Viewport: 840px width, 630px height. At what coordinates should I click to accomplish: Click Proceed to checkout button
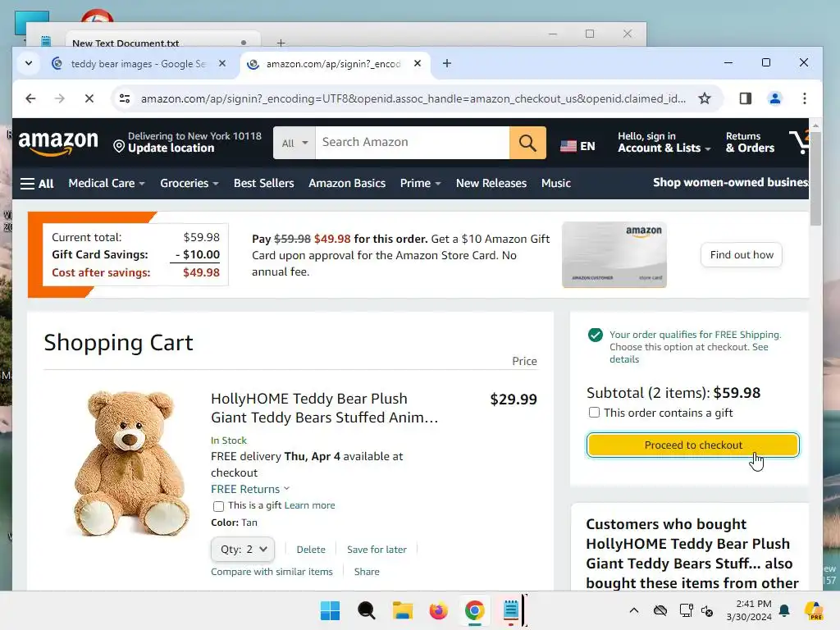pyautogui.click(x=693, y=445)
